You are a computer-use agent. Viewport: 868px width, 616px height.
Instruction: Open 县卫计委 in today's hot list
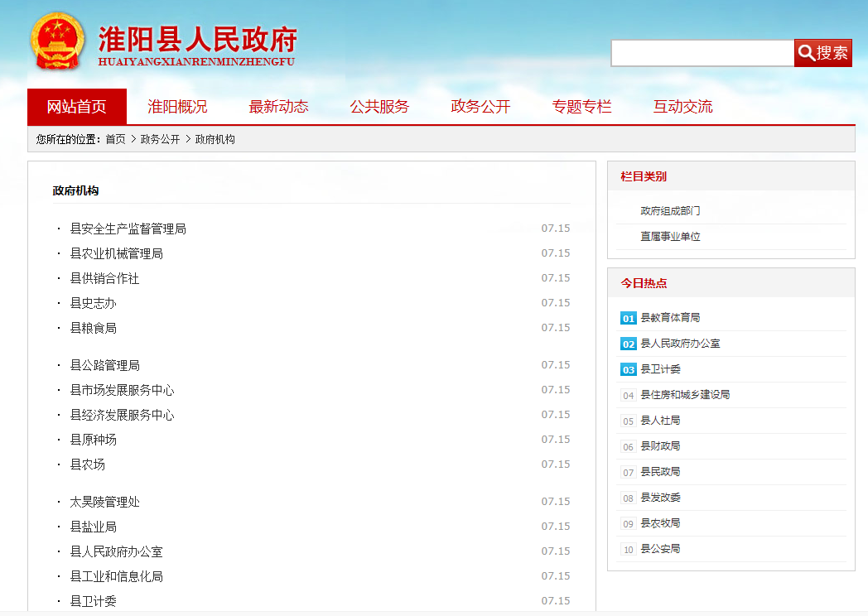660,369
